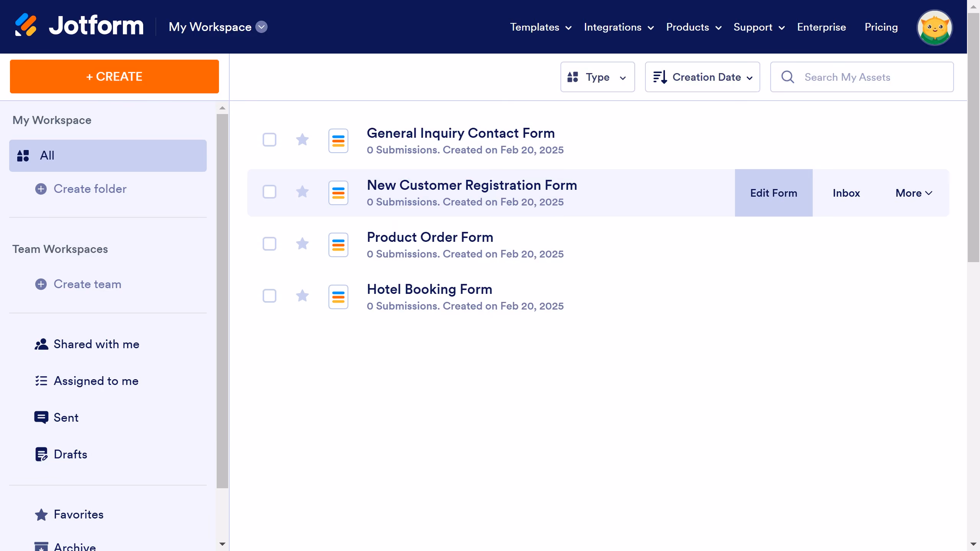Click the Type filter shapes icon
980x551 pixels.
573,77
